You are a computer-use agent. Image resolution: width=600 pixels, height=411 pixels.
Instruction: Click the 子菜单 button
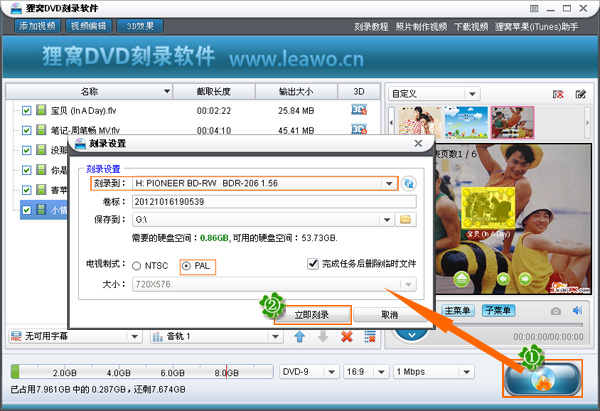(498, 310)
